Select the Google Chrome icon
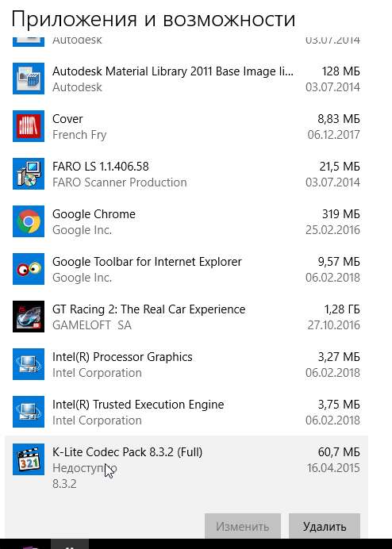392x549 pixels. 29,221
